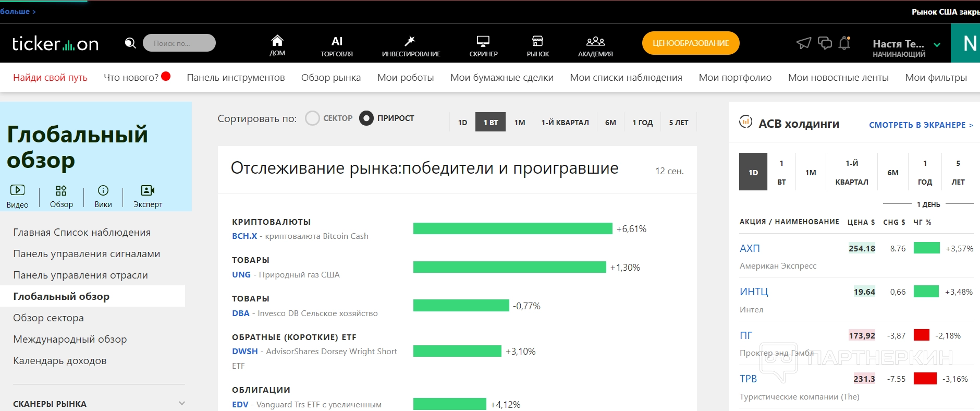Open the notifications bell
The image size is (980, 411).
844,43
